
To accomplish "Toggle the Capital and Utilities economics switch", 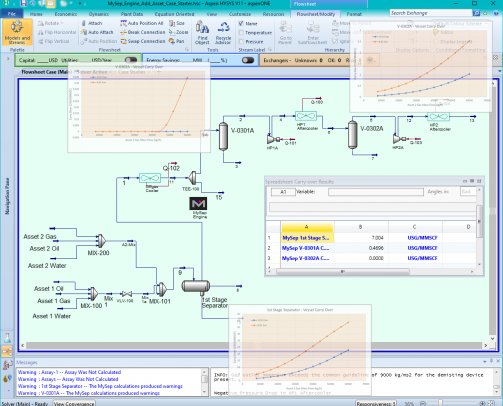I will coord(131,60).
